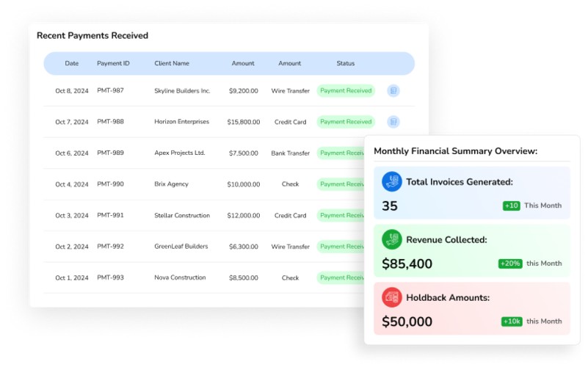
Task: Click Wire Transfer method for PMT-992
Action: pyautogui.click(x=290, y=247)
